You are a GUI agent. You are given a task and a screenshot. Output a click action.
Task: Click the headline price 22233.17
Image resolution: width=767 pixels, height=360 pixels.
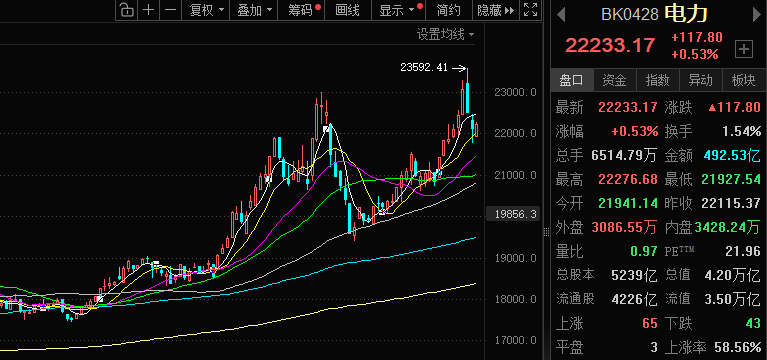point(610,45)
